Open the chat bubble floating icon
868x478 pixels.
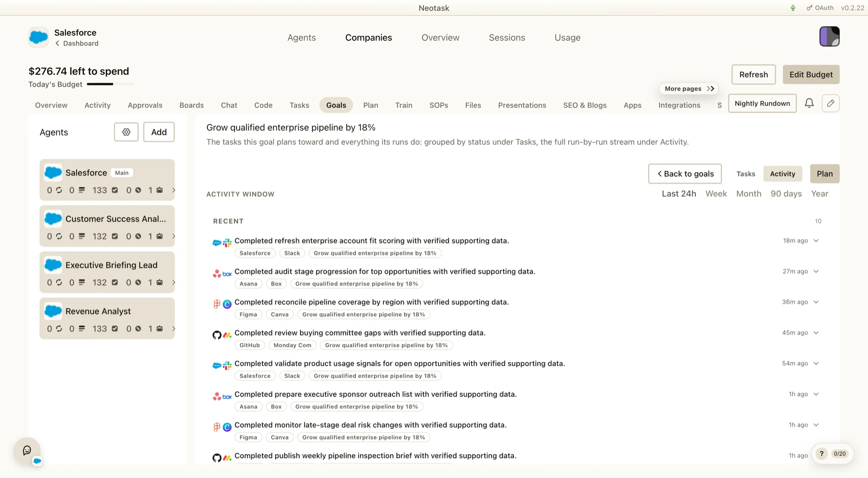coord(27,450)
